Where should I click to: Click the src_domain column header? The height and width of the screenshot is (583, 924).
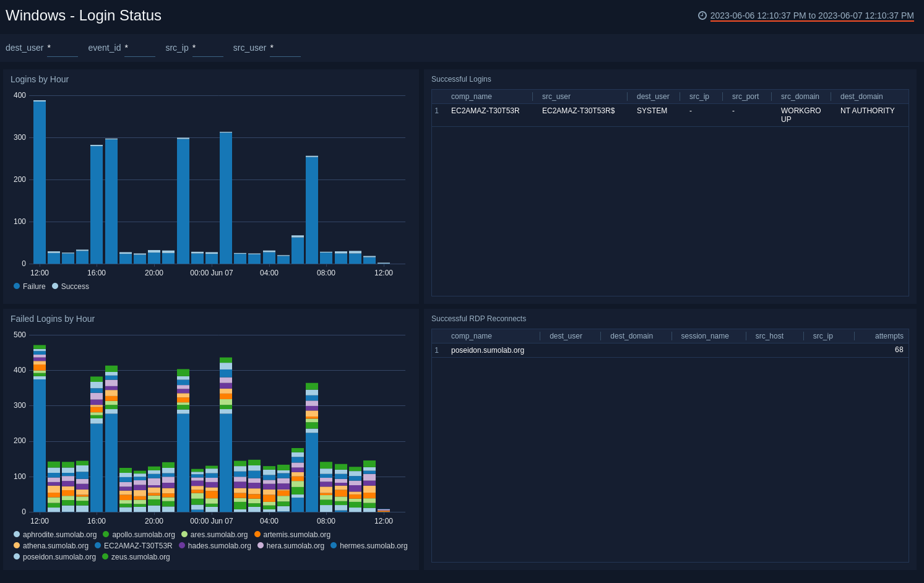[x=800, y=97]
